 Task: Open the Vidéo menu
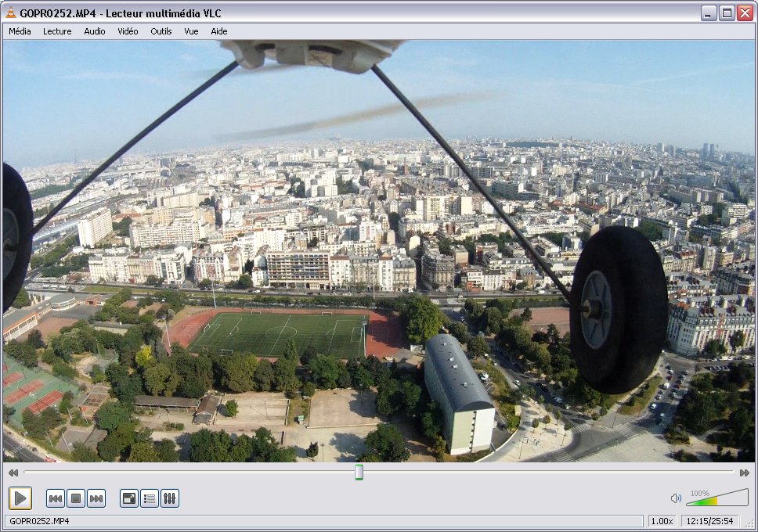(128, 31)
